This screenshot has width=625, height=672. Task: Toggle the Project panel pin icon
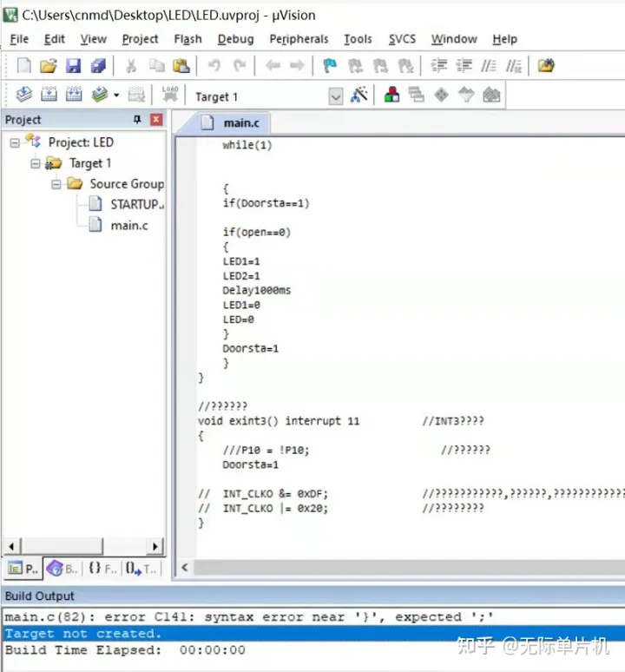137,120
